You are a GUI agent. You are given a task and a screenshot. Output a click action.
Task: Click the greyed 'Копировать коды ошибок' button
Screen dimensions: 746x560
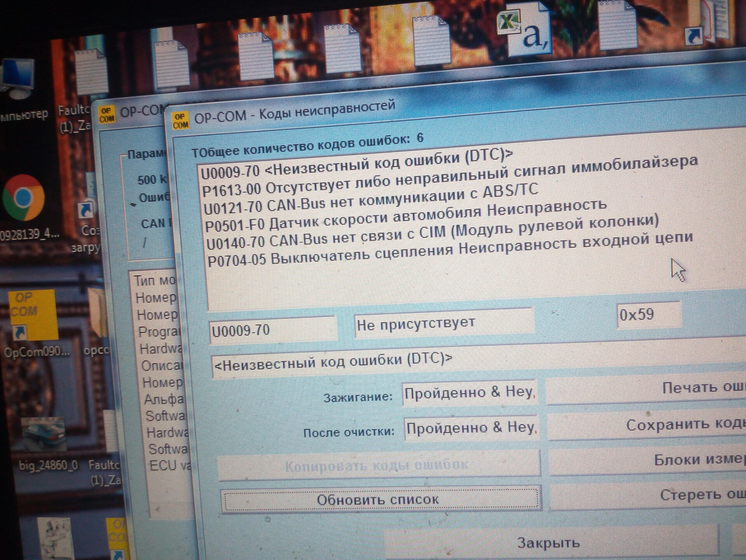(379, 465)
